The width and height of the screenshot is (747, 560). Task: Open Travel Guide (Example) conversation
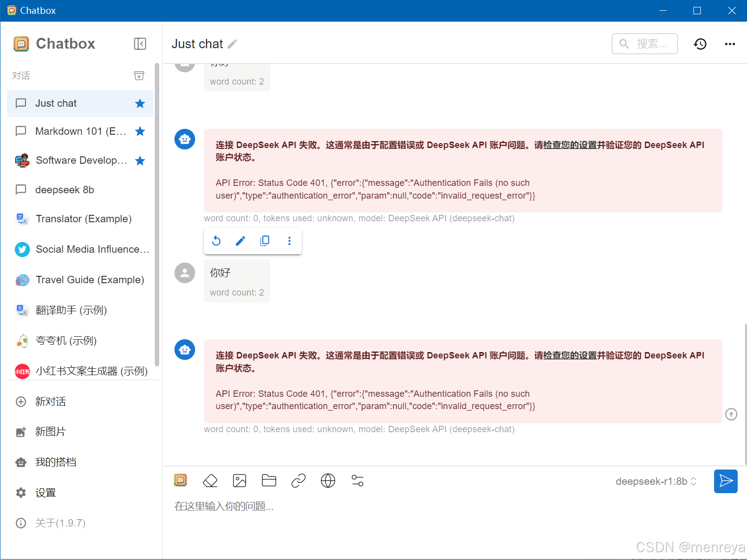pyautogui.click(x=80, y=280)
